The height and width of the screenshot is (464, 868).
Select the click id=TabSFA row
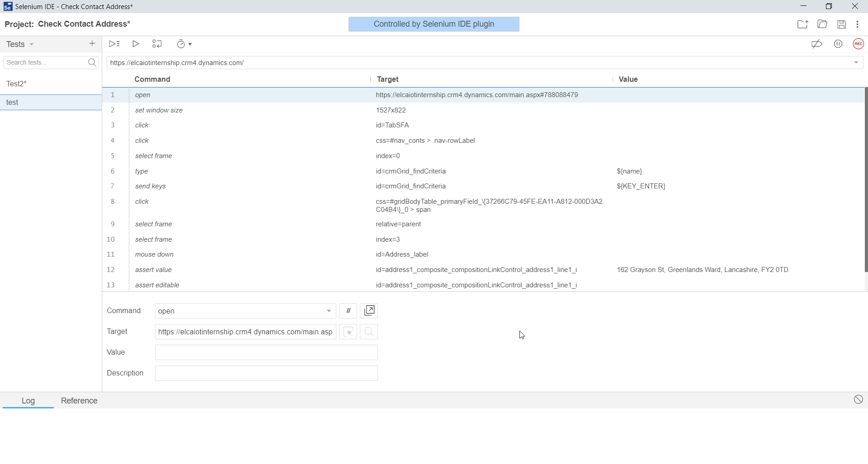pyautogui.click(x=483, y=125)
